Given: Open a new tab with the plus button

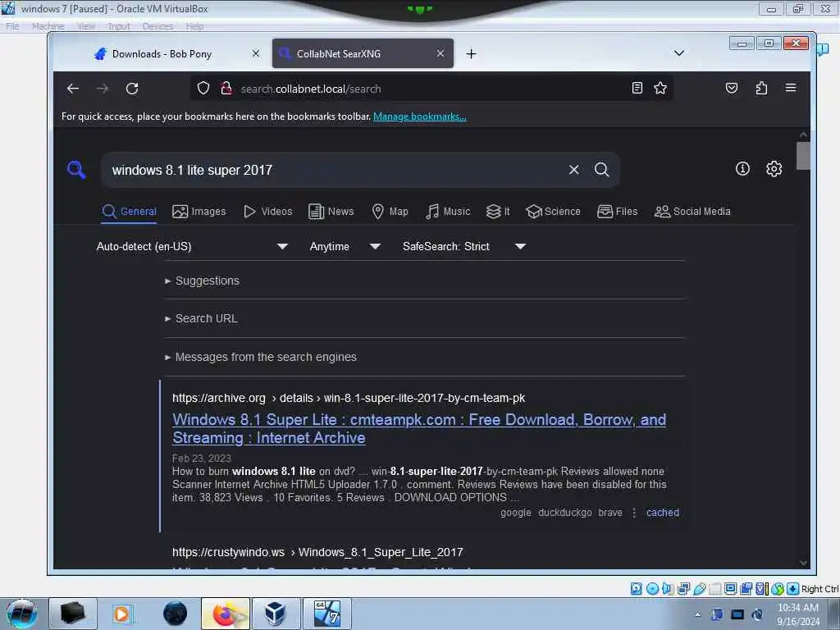Looking at the screenshot, I should point(471,53).
